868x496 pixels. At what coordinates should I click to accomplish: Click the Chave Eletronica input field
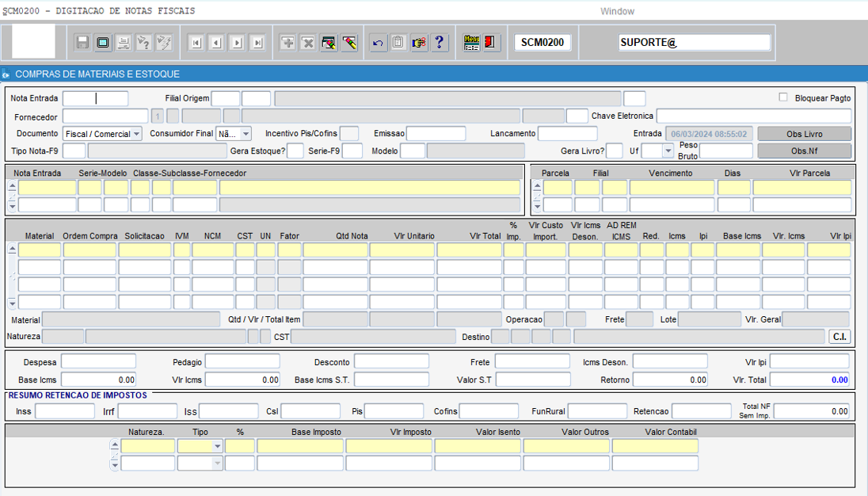pyautogui.click(x=754, y=116)
